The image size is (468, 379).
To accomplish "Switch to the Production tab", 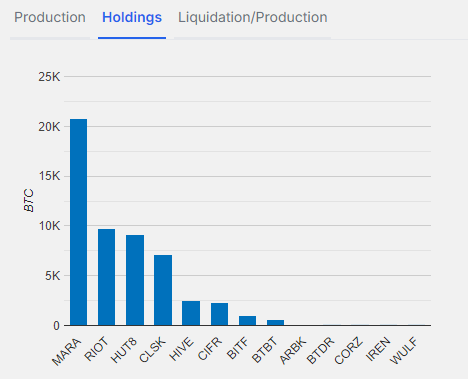I will coord(50,17).
